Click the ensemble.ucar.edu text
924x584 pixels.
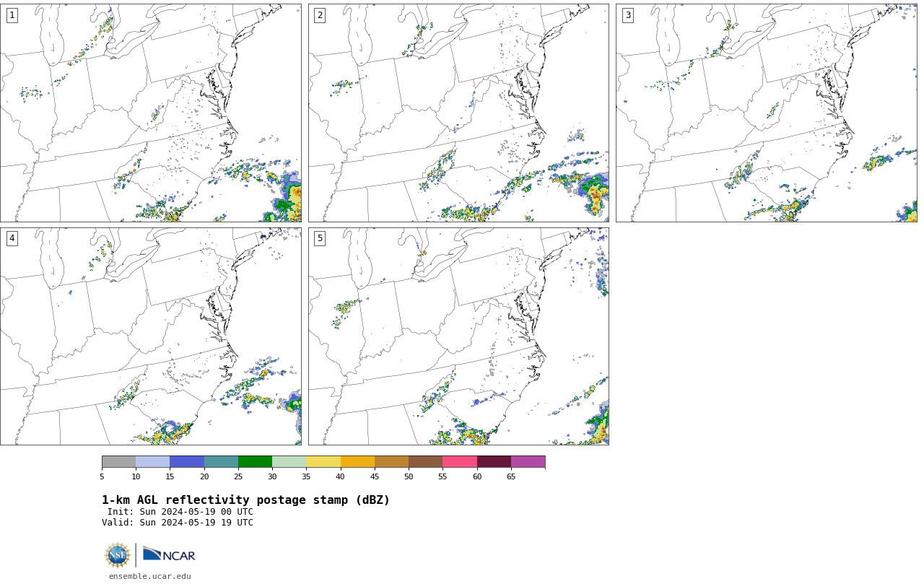coord(150,576)
